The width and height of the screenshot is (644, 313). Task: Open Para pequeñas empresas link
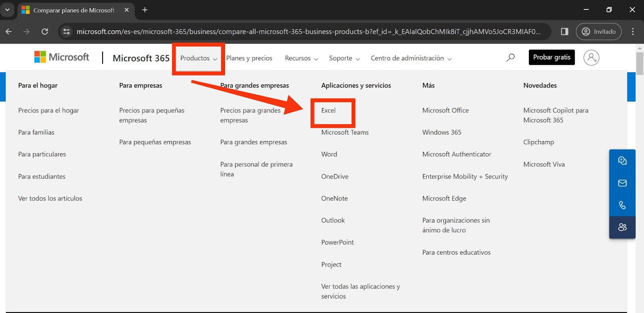click(x=155, y=142)
